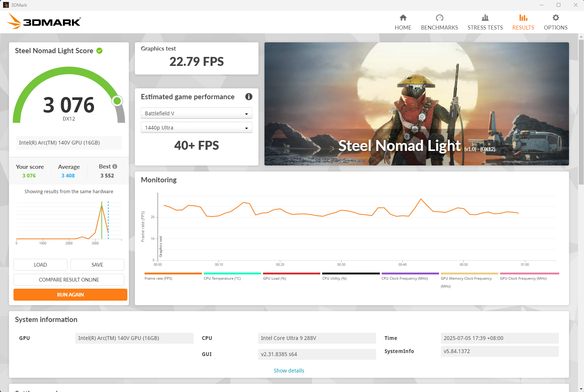Click the LOAD button
This screenshot has width=584, height=392.
40,265
